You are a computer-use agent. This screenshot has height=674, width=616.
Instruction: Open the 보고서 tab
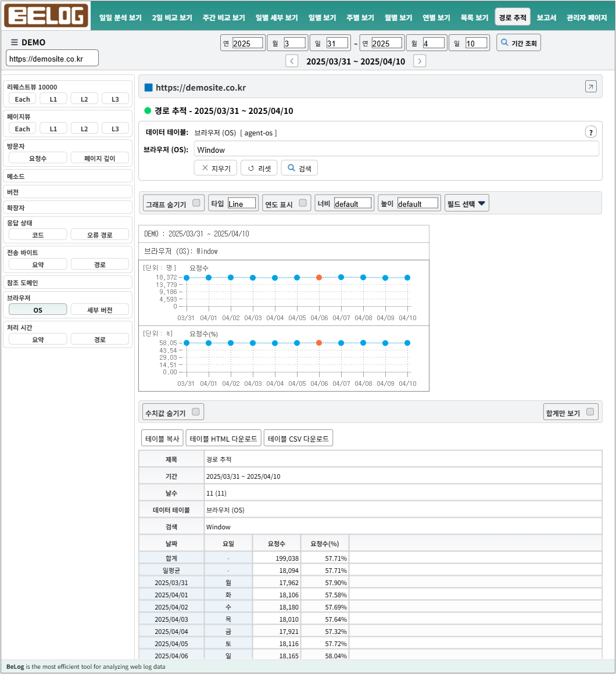pyautogui.click(x=546, y=17)
